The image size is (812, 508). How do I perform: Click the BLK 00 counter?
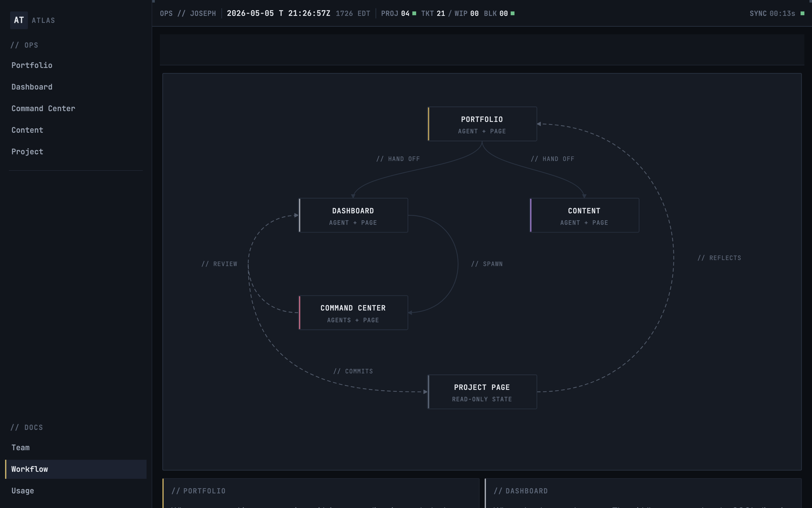[496, 13]
